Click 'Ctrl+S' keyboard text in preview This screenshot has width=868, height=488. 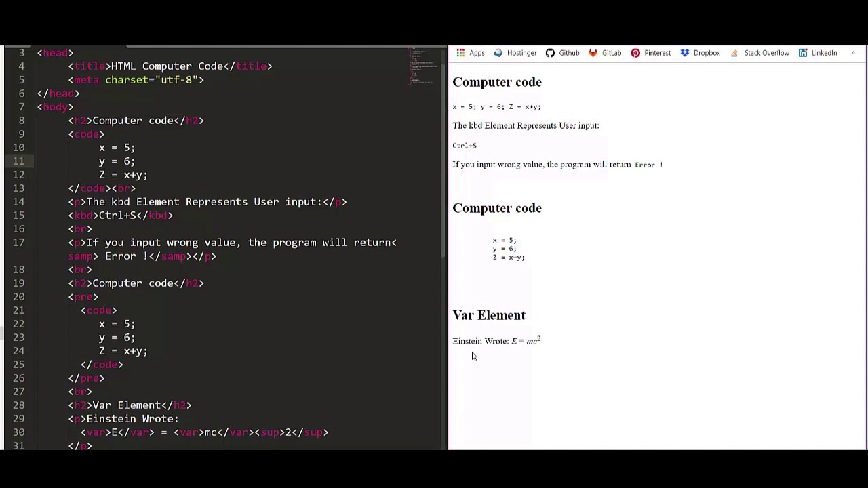465,146
